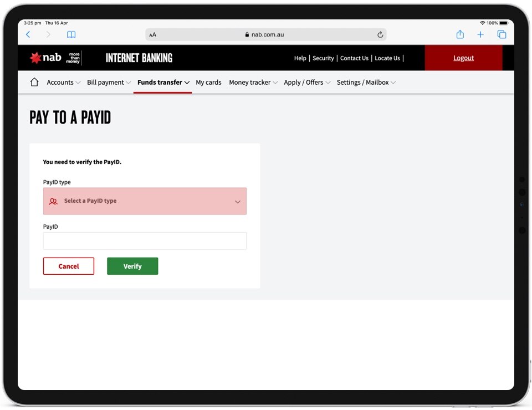Go to home via house icon

tap(34, 82)
